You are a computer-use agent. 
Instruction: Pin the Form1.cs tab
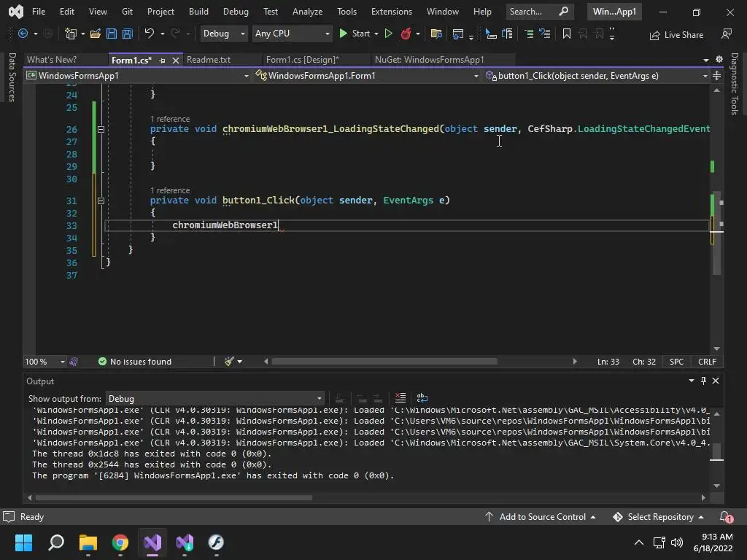pyautogui.click(x=162, y=60)
